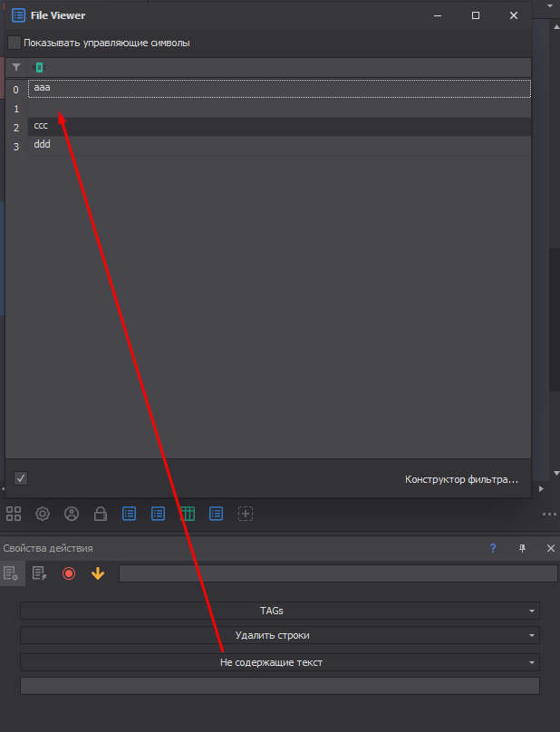
Task: Click row number 0 in the grid
Action: [16, 90]
